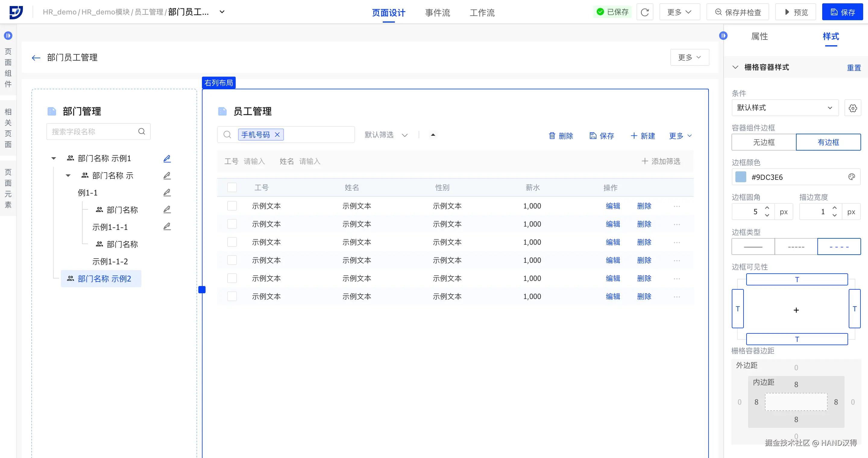
Task: Click the 保存并检查 button
Action: (737, 12)
